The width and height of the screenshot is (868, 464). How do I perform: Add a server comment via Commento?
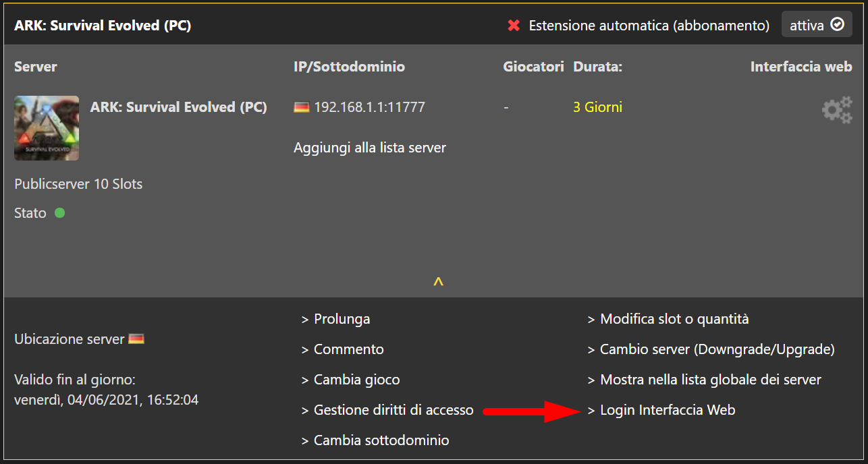(x=348, y=349)
